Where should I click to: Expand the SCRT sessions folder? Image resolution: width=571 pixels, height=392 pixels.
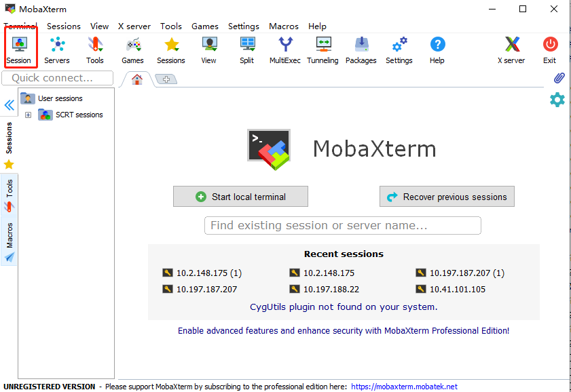coord(28,115)
